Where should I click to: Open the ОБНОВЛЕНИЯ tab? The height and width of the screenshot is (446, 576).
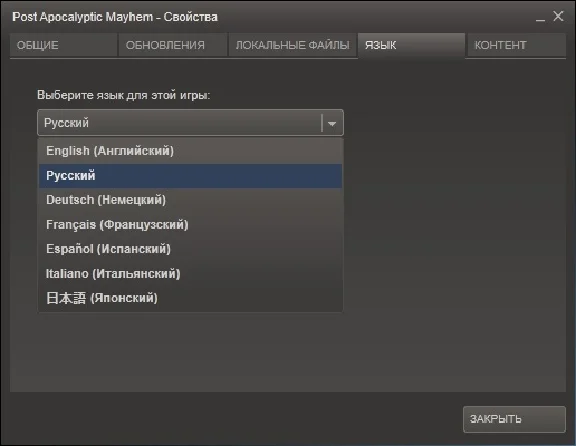tap(172, 45)
